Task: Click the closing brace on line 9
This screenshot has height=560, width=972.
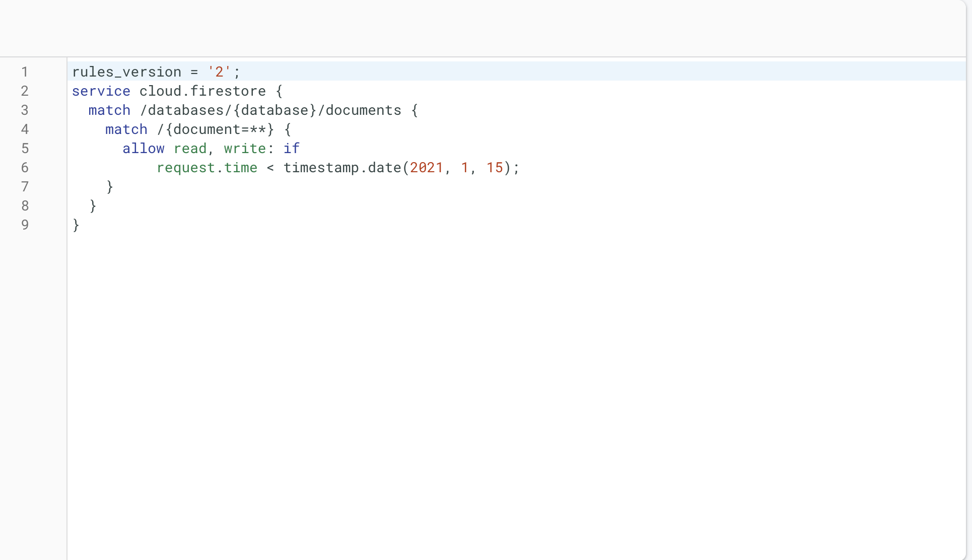Action: coord(76,225)
